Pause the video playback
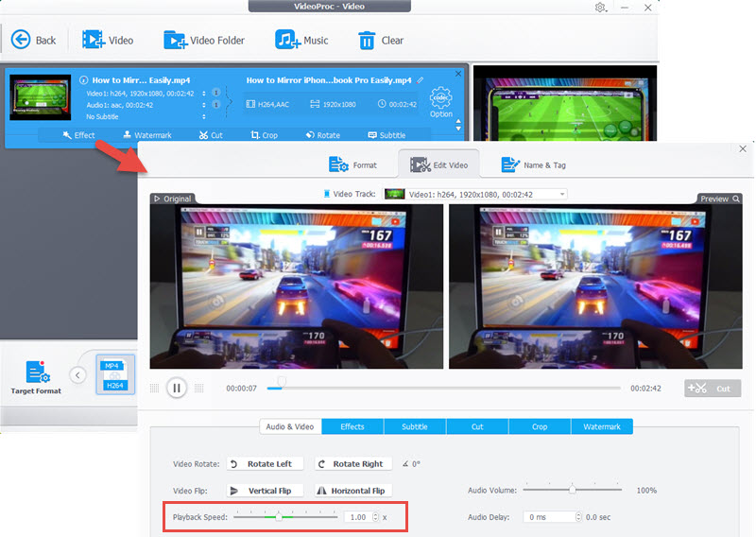 [177, 388]
